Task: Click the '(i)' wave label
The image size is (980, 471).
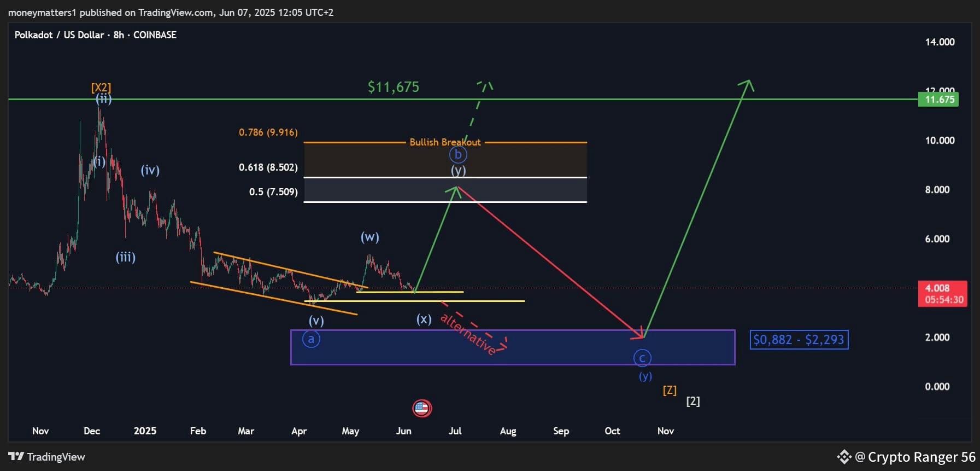Action: point(99,161)
